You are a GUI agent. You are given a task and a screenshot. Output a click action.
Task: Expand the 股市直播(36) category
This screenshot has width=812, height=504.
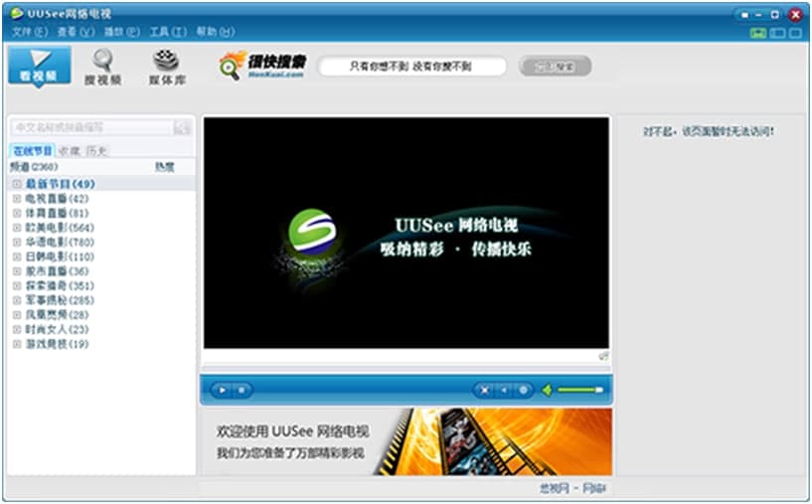tap(17, 271)
